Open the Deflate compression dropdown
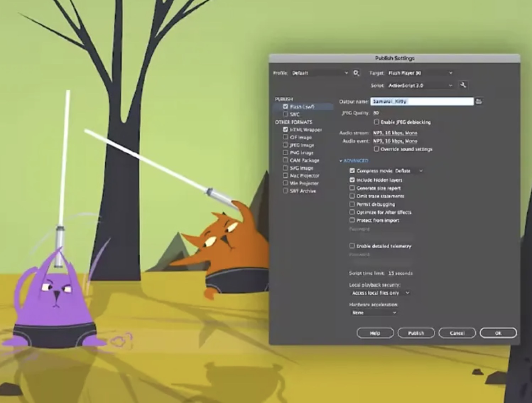Viewport: 532px width, 403px height. point(421,171)
